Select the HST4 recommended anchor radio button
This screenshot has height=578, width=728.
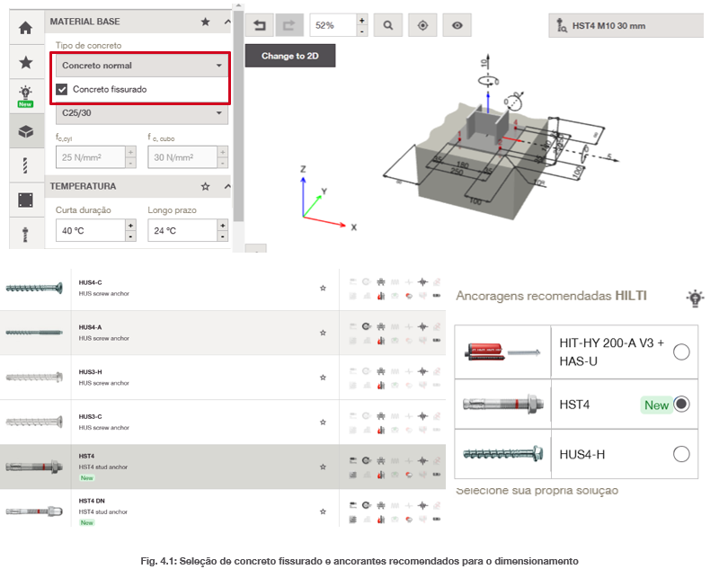pos(681,404)
